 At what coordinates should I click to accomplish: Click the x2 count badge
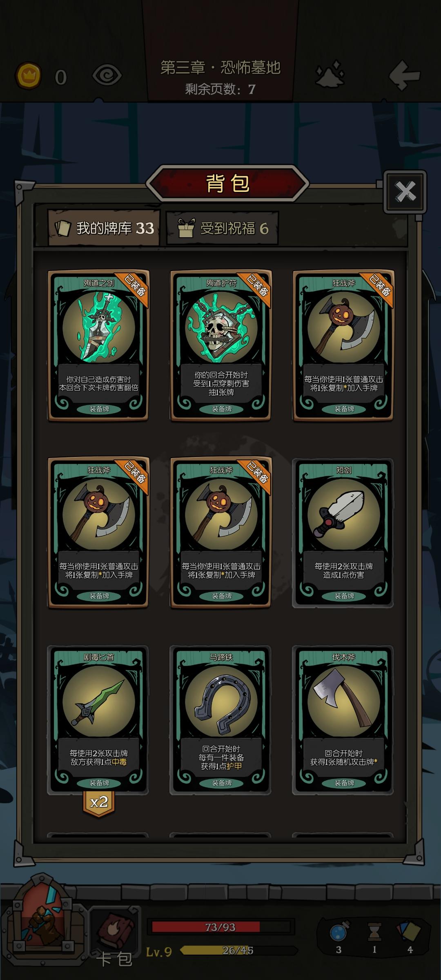click(99, 803)
